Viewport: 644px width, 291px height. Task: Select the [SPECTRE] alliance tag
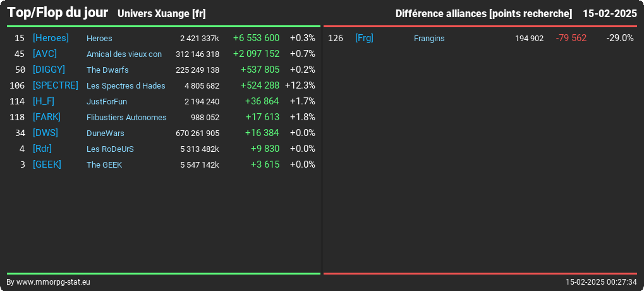[56, 85]
